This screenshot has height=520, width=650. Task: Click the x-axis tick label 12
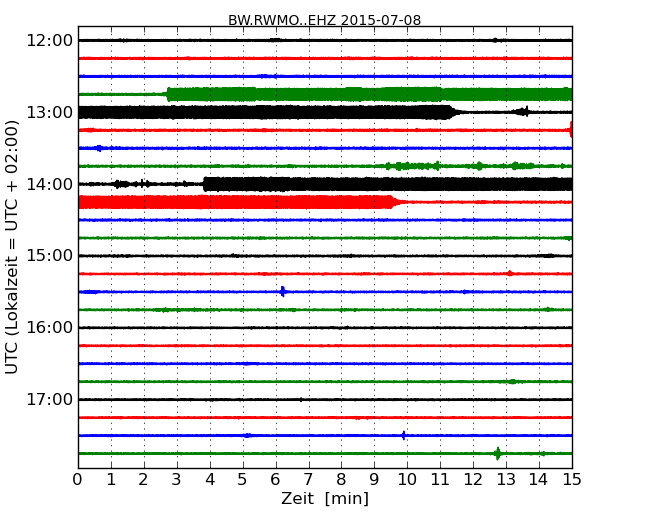point(473,479)
